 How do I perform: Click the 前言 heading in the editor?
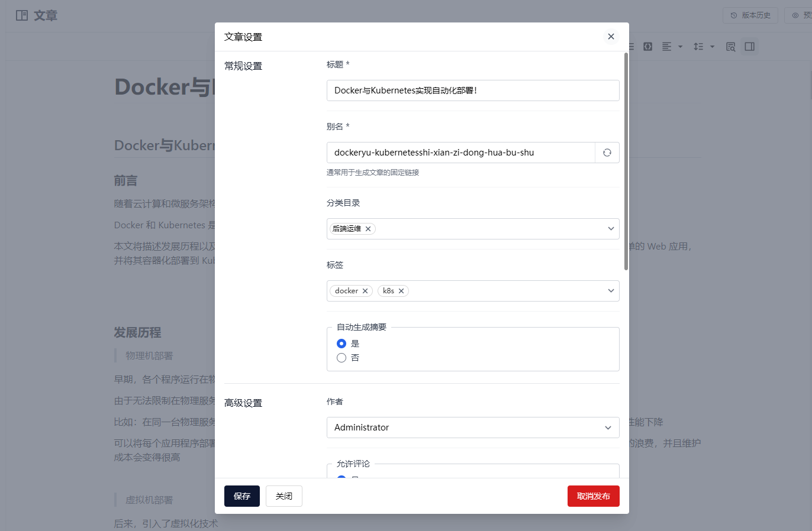(125, 180)
